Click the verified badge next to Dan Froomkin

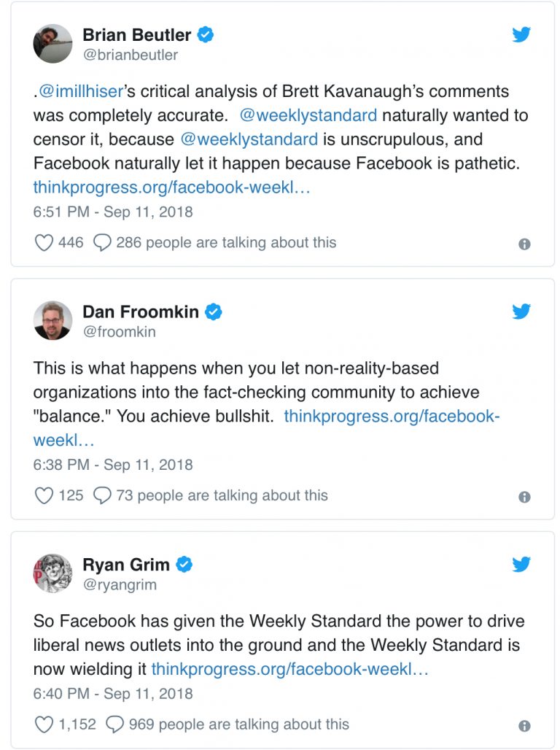click(212, 311)
